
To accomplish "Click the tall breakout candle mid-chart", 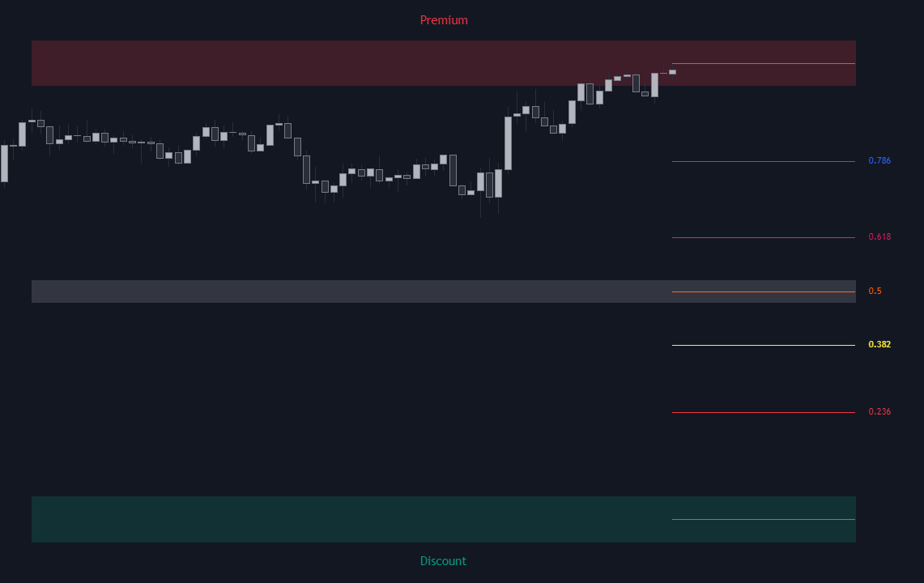I will 508,142.
